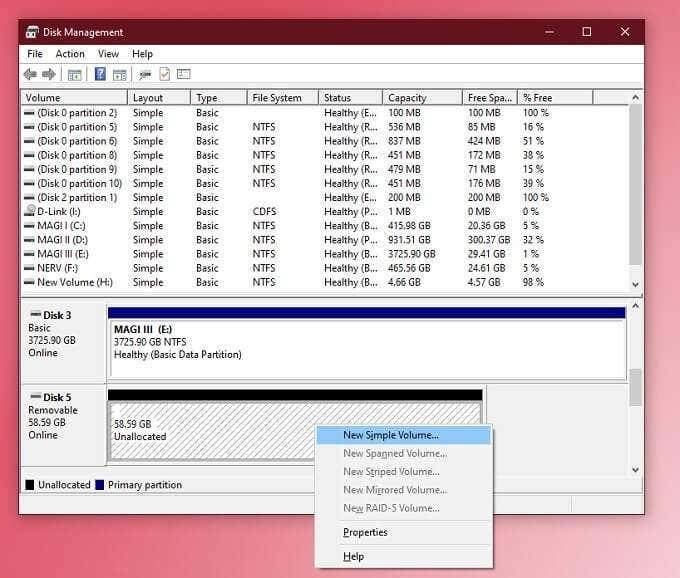
Task: Click the 415.98 GB capacity cell
Action: tap(409, 225)
